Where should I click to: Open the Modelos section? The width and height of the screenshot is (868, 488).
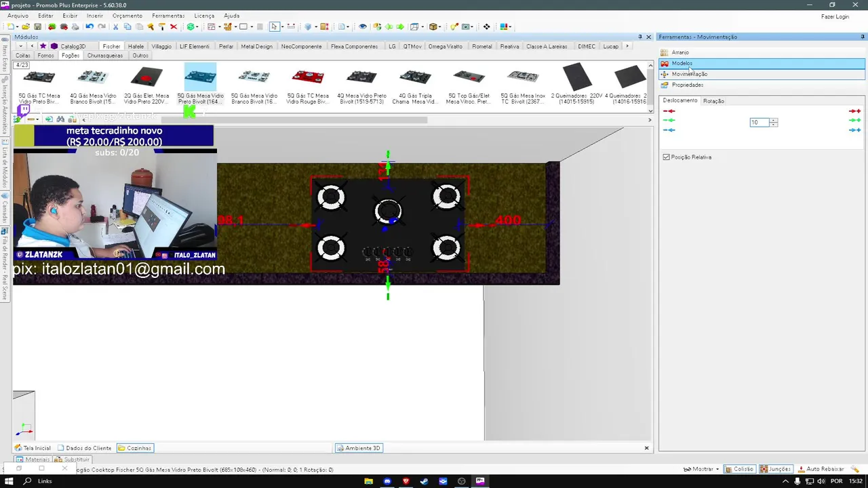(x=762, y=63)
